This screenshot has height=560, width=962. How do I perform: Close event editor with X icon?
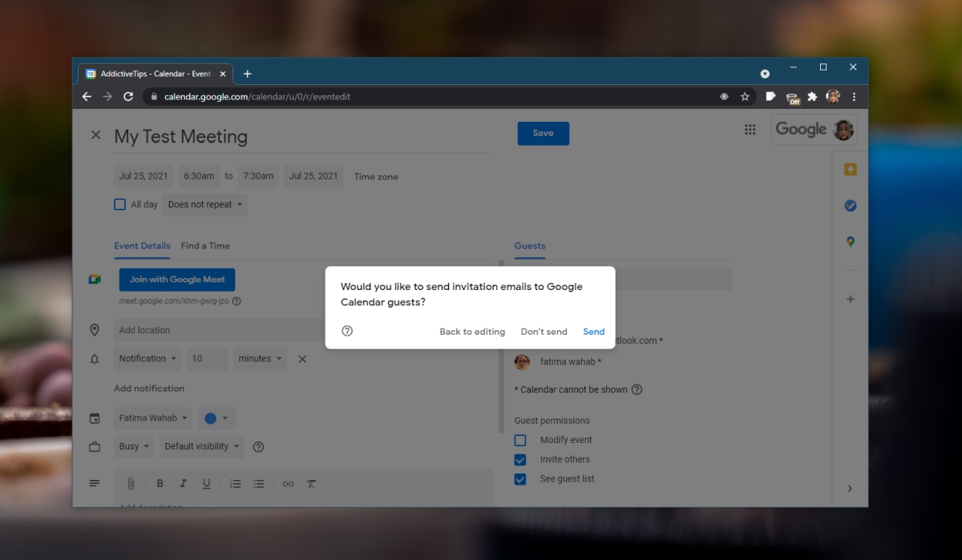(96, 135)
